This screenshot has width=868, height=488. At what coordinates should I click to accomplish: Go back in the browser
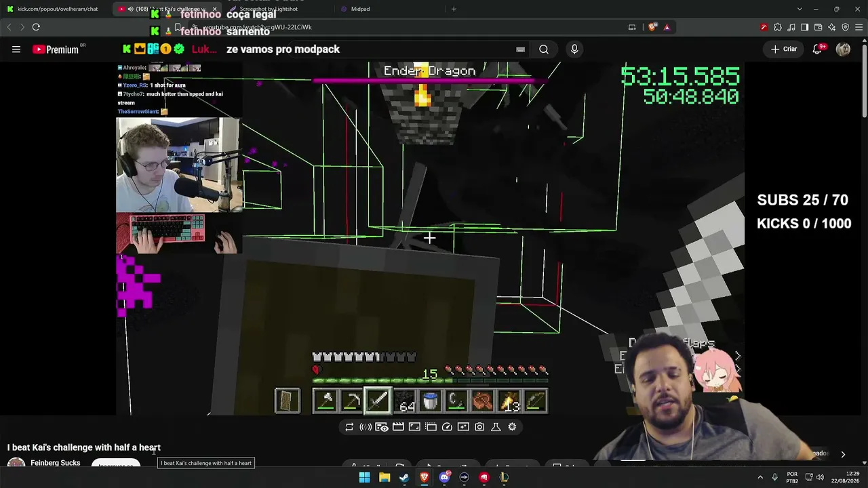click(x=9, y=27)
